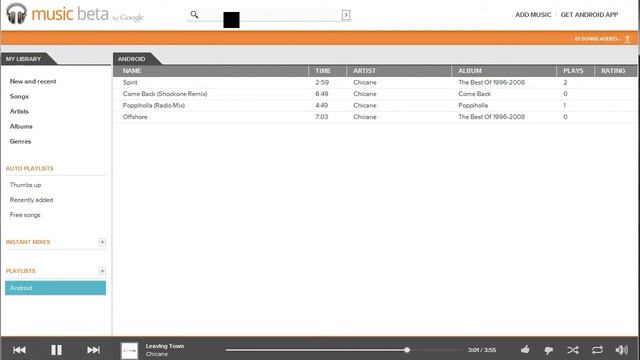Image resolution: width=640 pixels, height=360 pixels.
Task: Pause the playing song
Action: point(56,350)
